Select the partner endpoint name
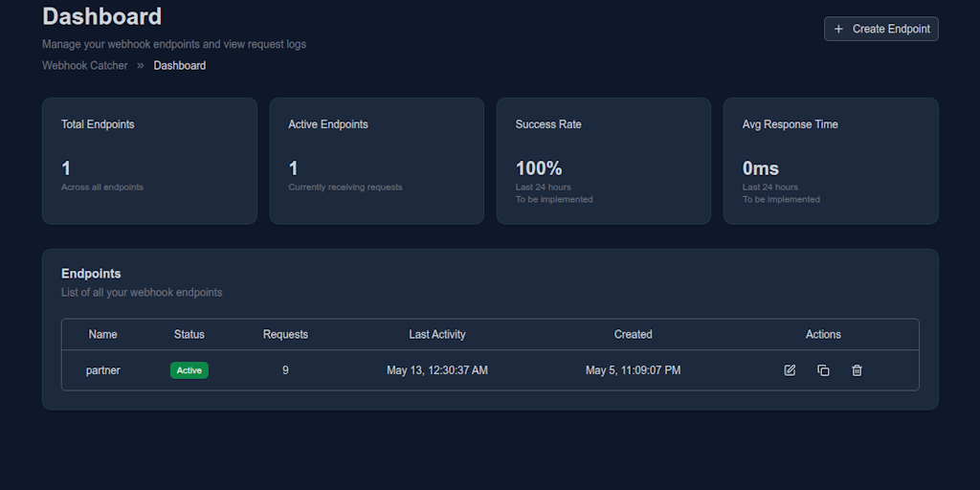 [x=103, y=370]
